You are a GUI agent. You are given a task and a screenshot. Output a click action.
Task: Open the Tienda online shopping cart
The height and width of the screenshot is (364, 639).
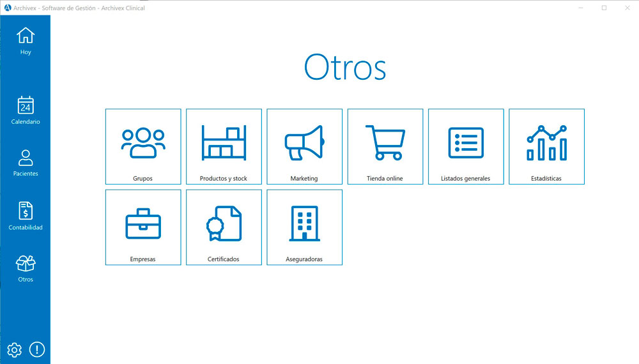point(385,147)
